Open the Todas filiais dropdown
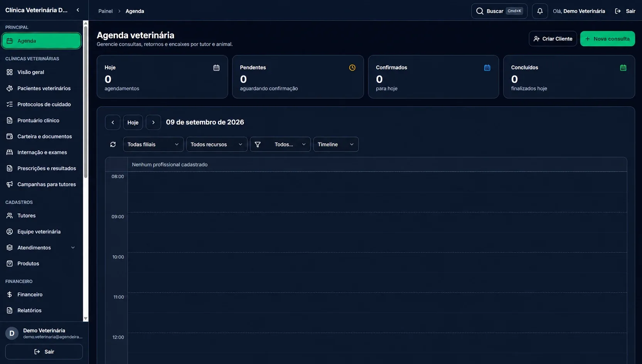Screen dimensions: 642x364 (153, 144)
